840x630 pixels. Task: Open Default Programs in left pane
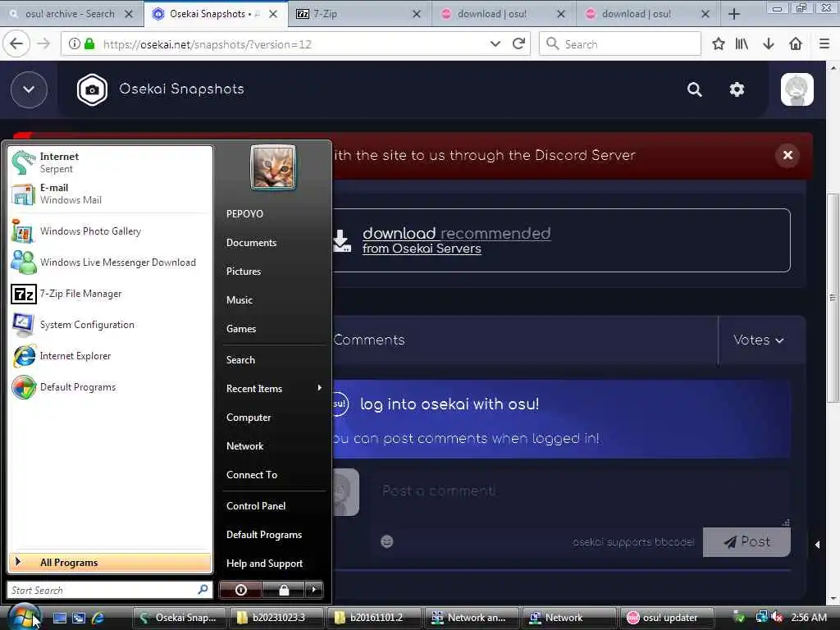(110, 387)
